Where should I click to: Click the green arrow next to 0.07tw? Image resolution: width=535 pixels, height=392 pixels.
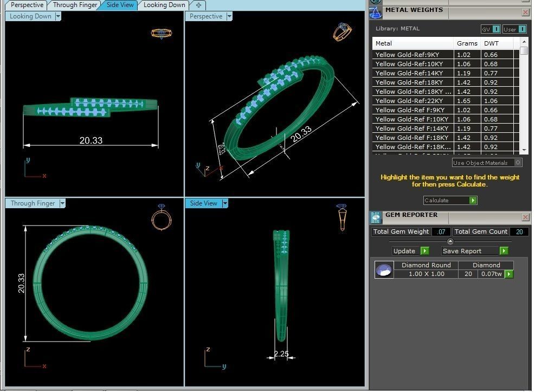(509, 274)
